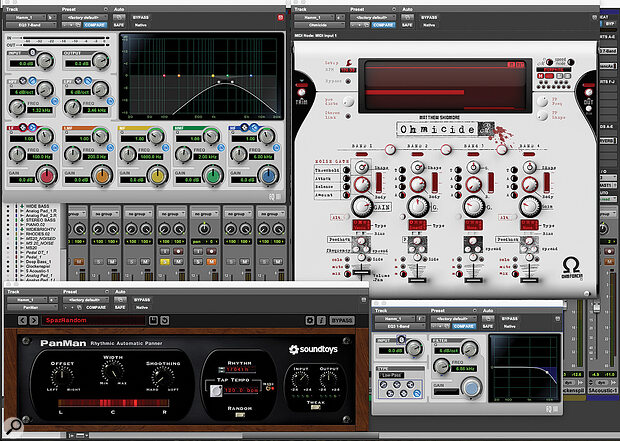Toggle Band 1 mute in Ohmicide
The width and height of the screenshot is (620, 441).
click(x=347, y=267)
